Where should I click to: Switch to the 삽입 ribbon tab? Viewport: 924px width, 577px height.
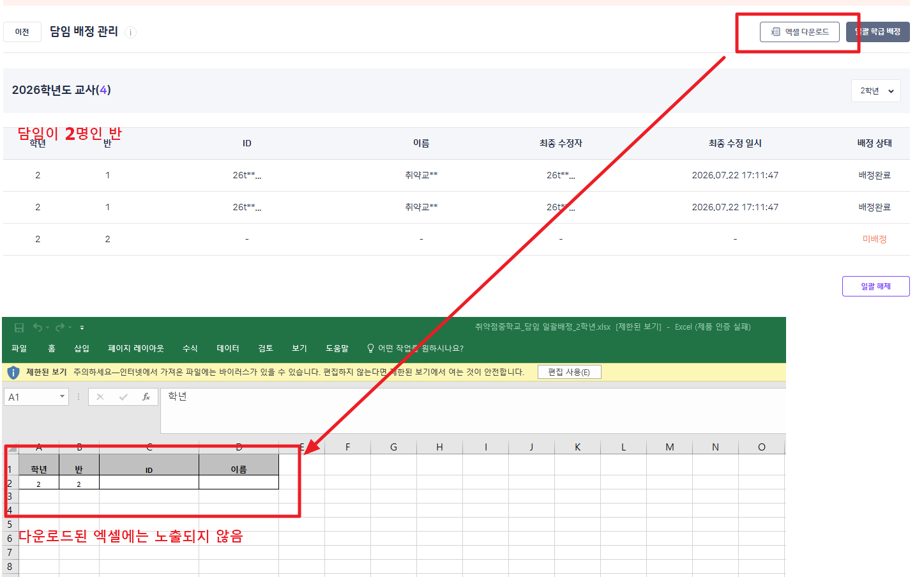[82, 348]
